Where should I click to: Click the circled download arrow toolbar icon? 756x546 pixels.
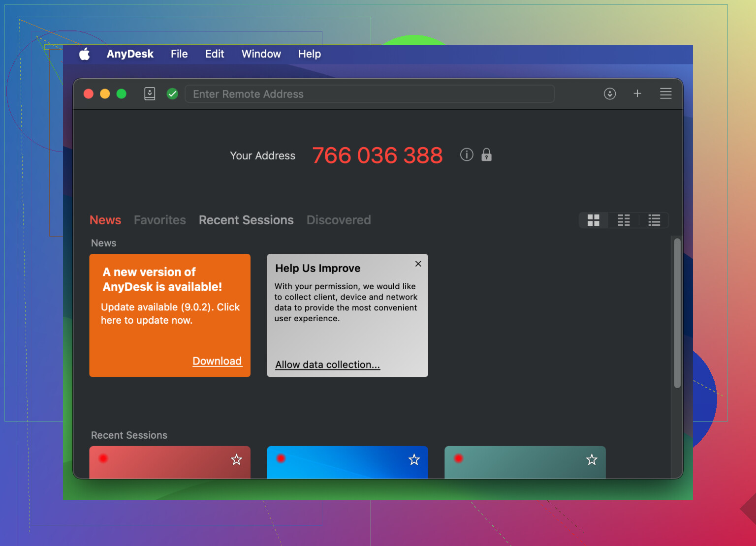pyautogui.click(x=610, y=93)
